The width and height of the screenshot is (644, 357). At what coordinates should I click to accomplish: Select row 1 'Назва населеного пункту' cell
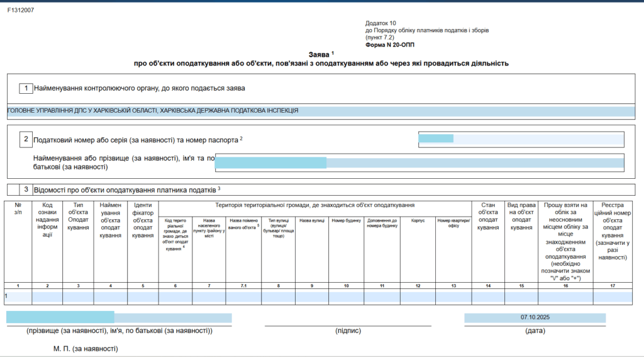click(x=209, y=296)
